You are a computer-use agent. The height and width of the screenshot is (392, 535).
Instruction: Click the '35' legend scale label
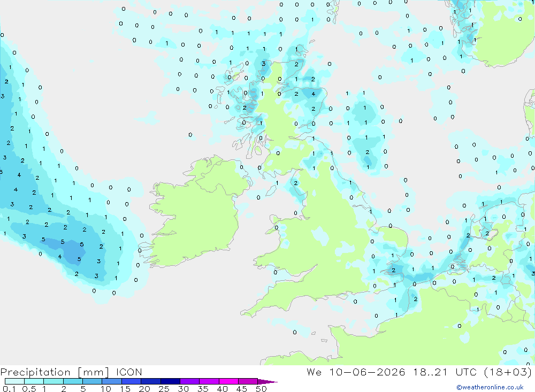pos(203,389)
